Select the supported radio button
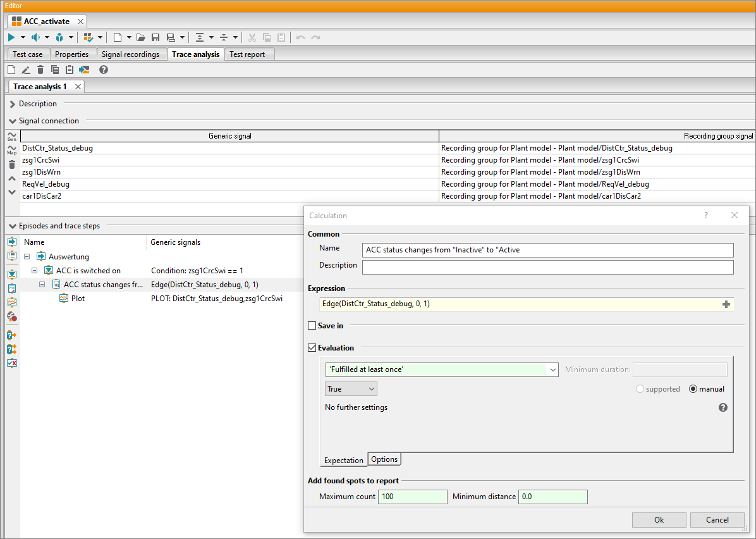The height and width of the screenshot is (539, 756). tap(640, 389)
